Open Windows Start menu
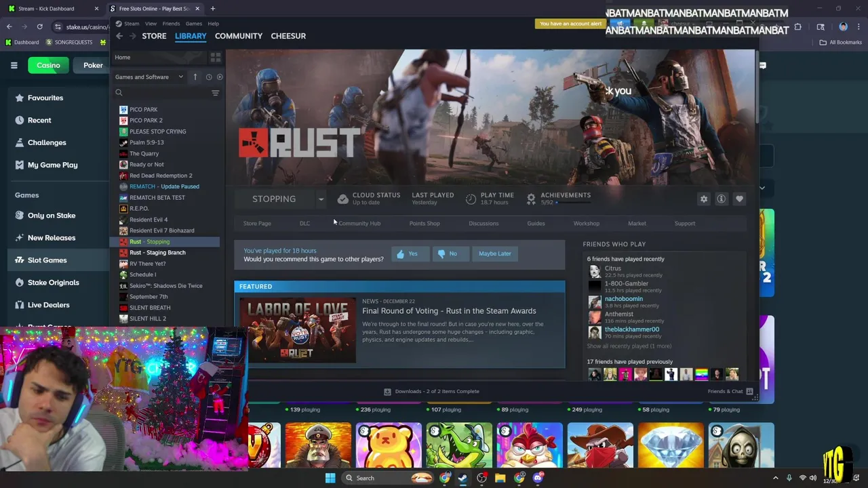 coord(330,478)
